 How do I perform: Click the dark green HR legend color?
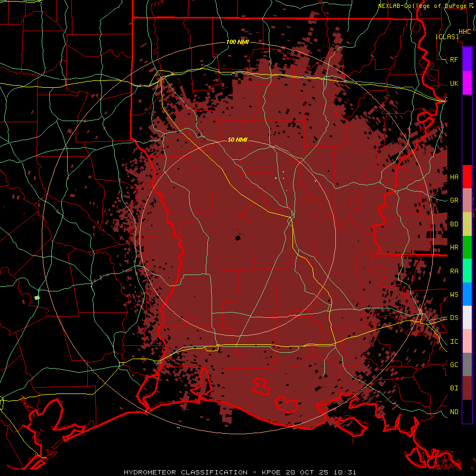(x=467, y=248)
